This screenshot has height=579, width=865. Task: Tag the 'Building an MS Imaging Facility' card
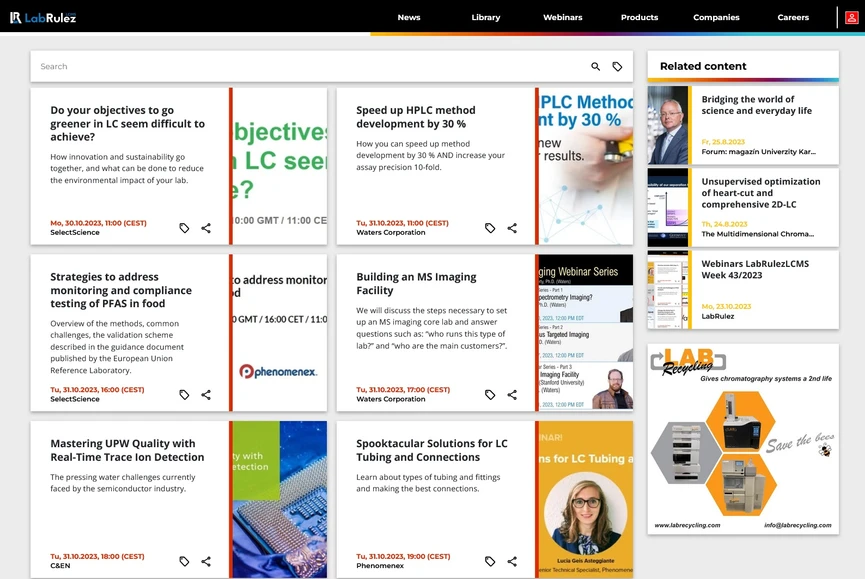click(x=490, y=395)
